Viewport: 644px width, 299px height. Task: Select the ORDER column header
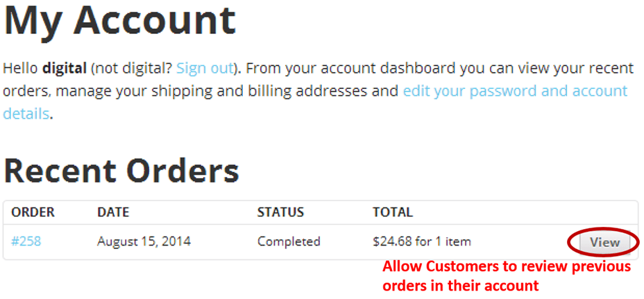tap(33, 212)
